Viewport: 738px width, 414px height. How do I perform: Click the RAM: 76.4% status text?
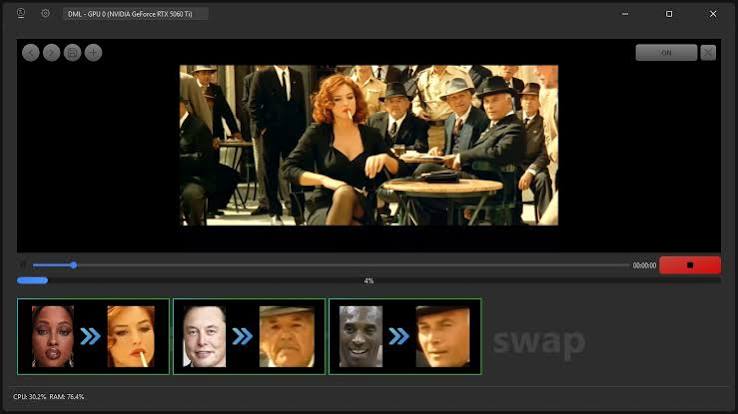click(x=67, y=397)
